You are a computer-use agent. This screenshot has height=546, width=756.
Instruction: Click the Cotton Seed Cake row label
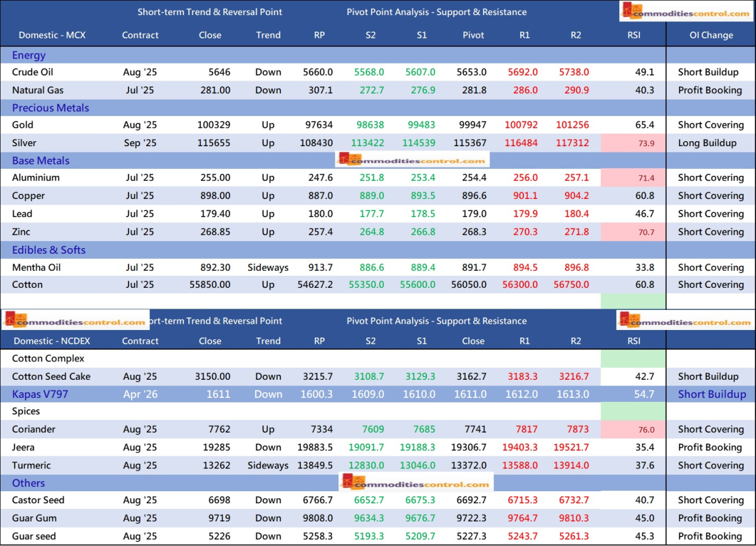51,377
